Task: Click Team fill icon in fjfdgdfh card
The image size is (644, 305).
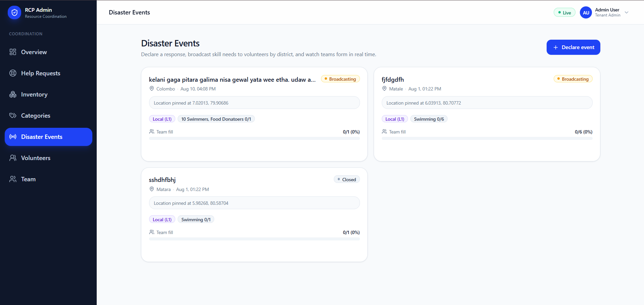Action: click(x=384, y=131)
